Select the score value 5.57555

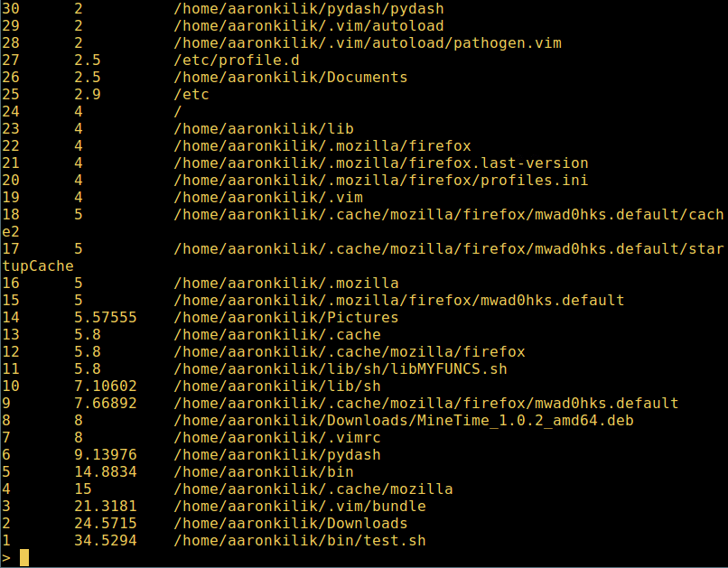(x=106, y=318)
